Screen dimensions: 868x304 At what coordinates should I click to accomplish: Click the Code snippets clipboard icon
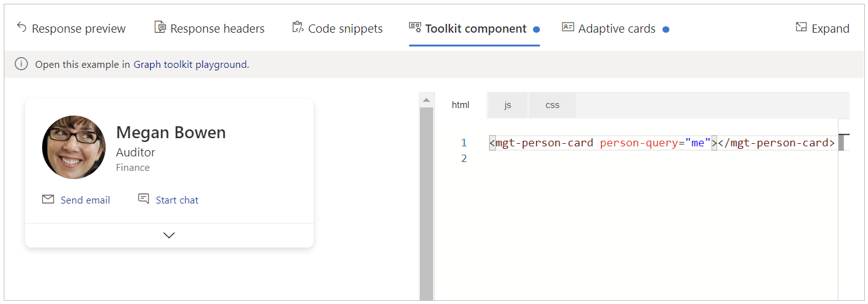298,28
